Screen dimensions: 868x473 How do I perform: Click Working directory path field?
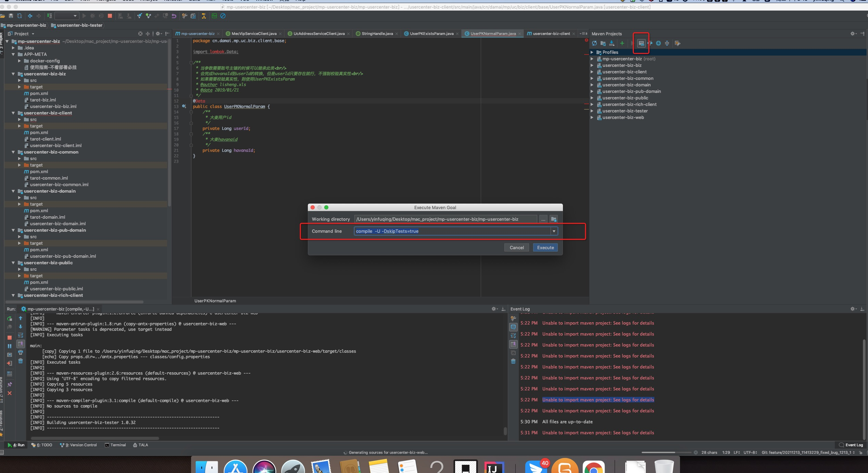pyautogui.click(x=445, y=219)
